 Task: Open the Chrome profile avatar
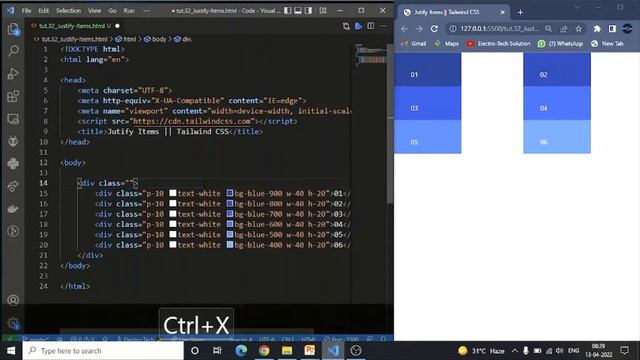(x=627, y=29)
